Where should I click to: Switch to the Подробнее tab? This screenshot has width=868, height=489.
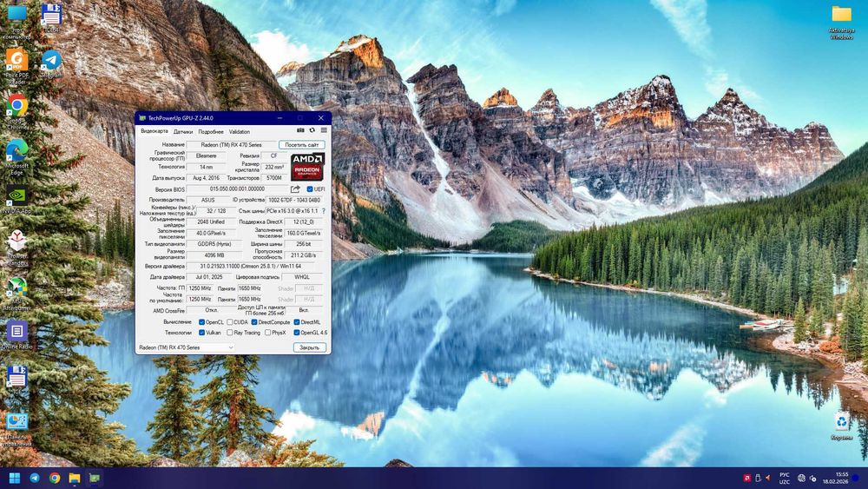[x=211, y=132]
